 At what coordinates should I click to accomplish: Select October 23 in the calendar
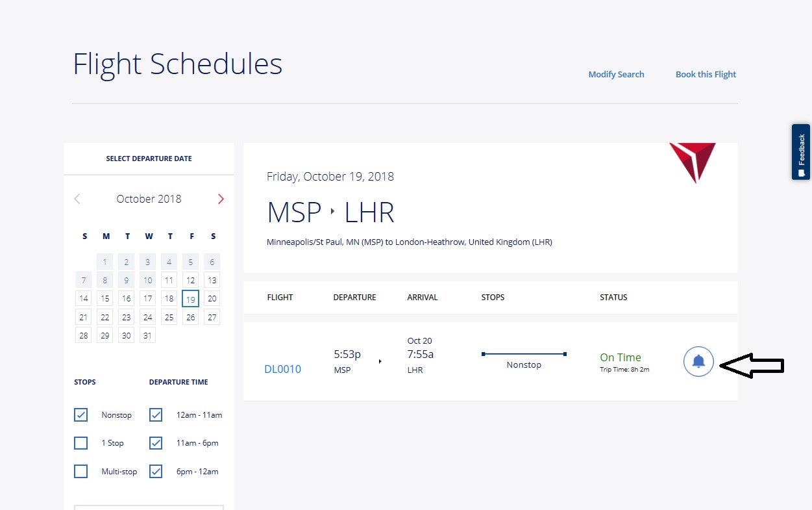(126, 317)
